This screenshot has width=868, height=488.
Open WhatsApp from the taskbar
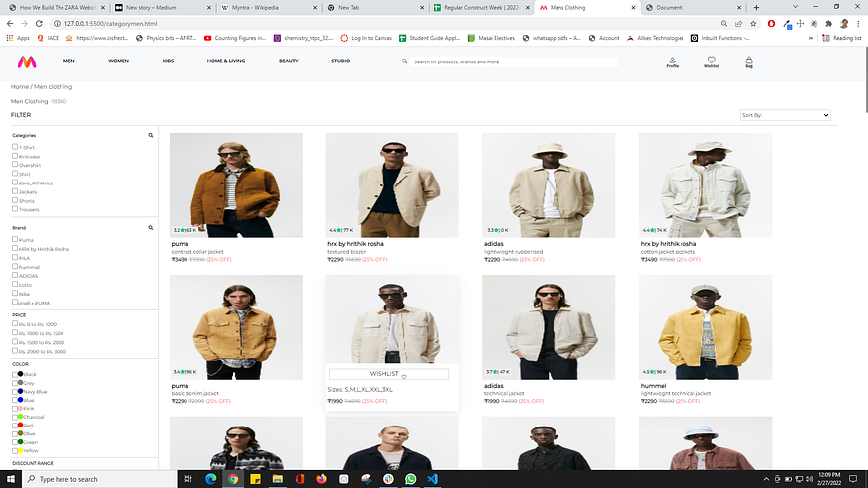(x=411, y=479)
